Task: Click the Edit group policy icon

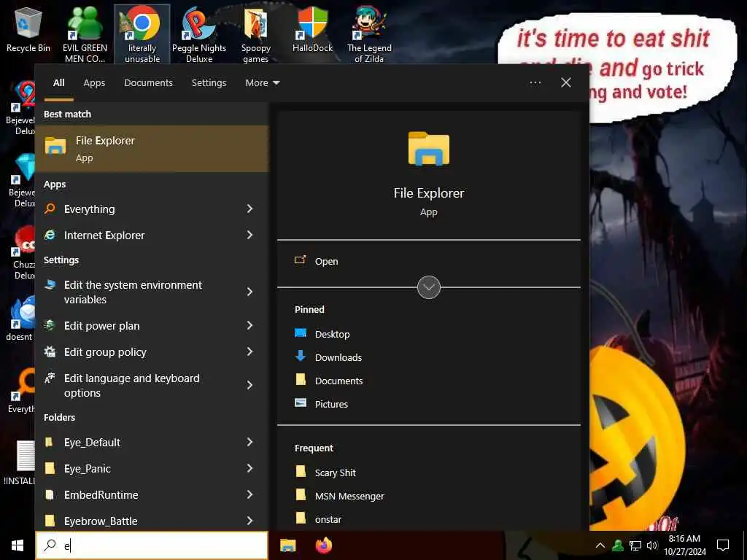Action: [x=50, y=351]
